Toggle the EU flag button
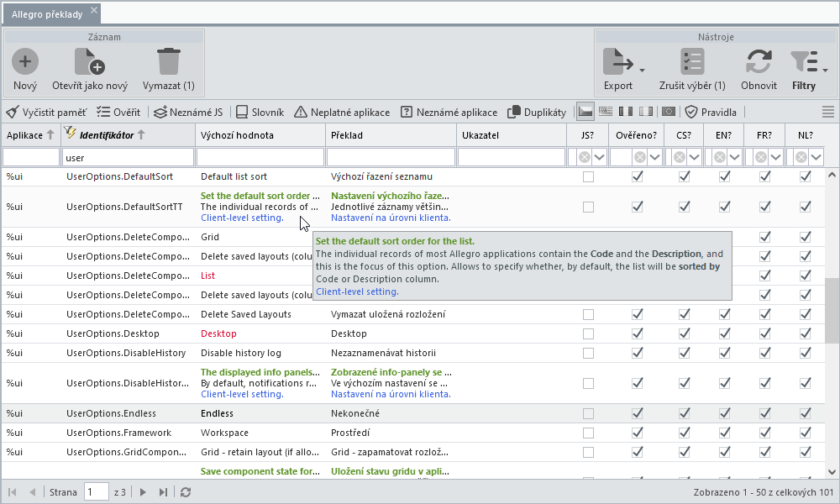This screenshot has width=840, height=504. point(668,112)
